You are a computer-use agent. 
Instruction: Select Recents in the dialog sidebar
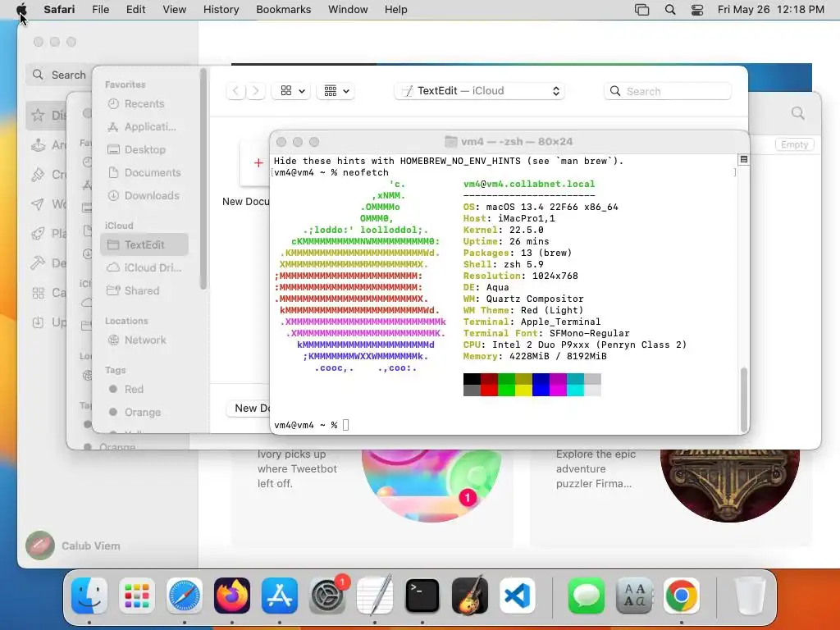[144, 104]
